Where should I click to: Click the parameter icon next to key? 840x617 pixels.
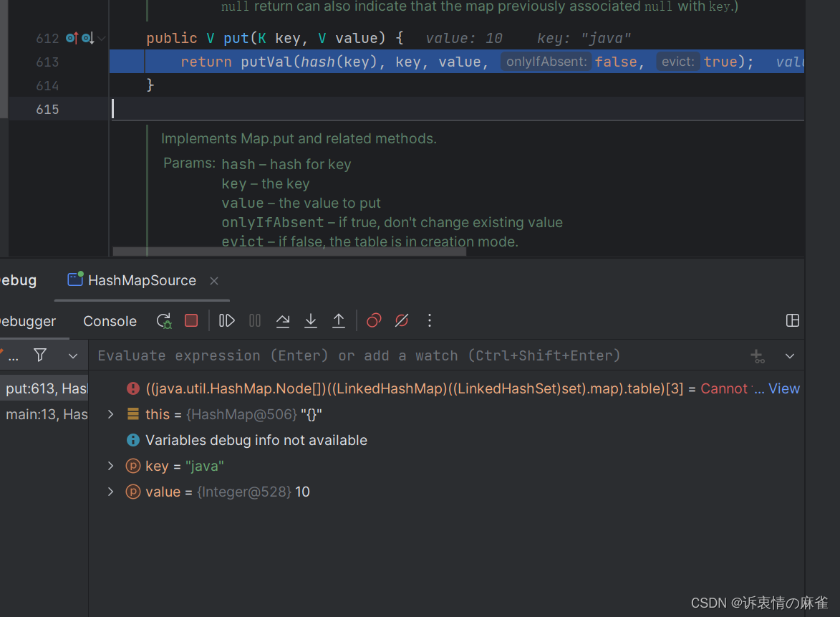(133, 466)
